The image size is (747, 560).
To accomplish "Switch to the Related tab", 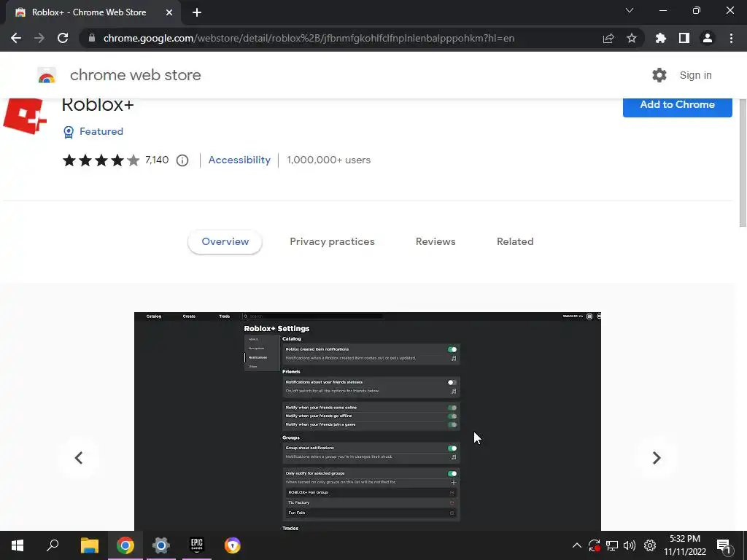I will 515,242.
